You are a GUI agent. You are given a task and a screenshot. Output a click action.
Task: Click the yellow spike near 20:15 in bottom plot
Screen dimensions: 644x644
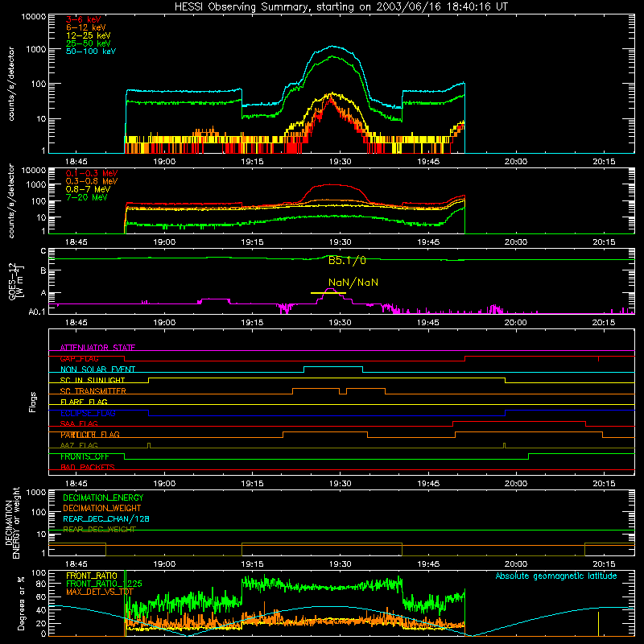click(x=598, y=624)
